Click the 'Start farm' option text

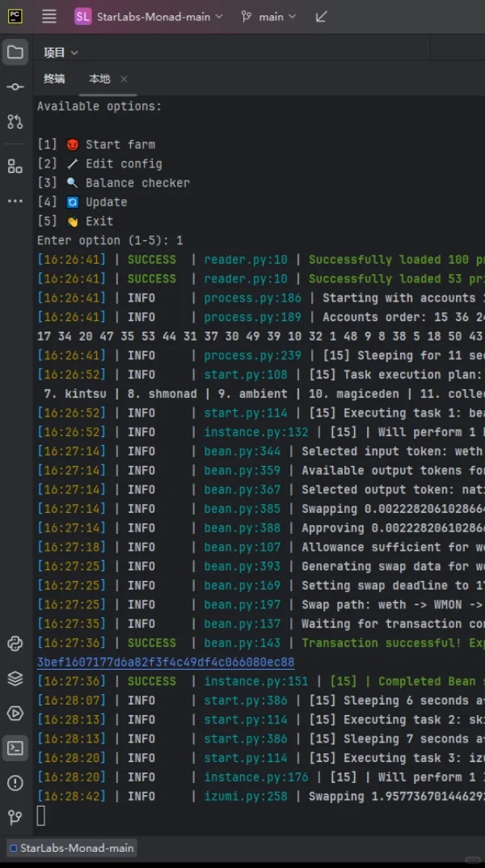pos(120,145)
